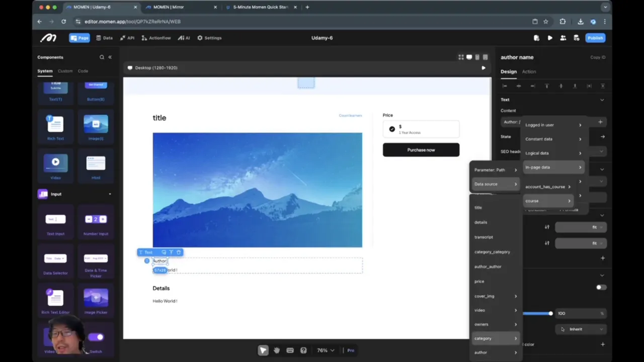Expand the cover_img field submenu
644x362 pixels.
click(496, 296)
